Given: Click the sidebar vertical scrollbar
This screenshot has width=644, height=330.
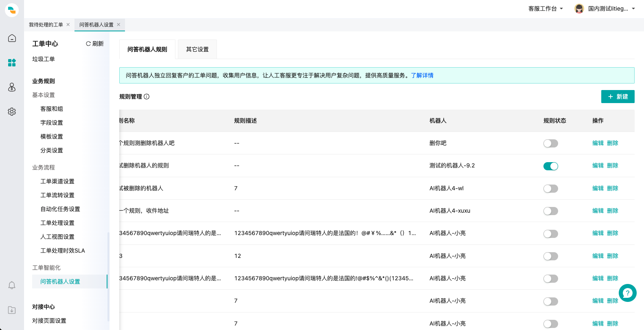Looking at the screenshot, I should [x=108, y=277].
